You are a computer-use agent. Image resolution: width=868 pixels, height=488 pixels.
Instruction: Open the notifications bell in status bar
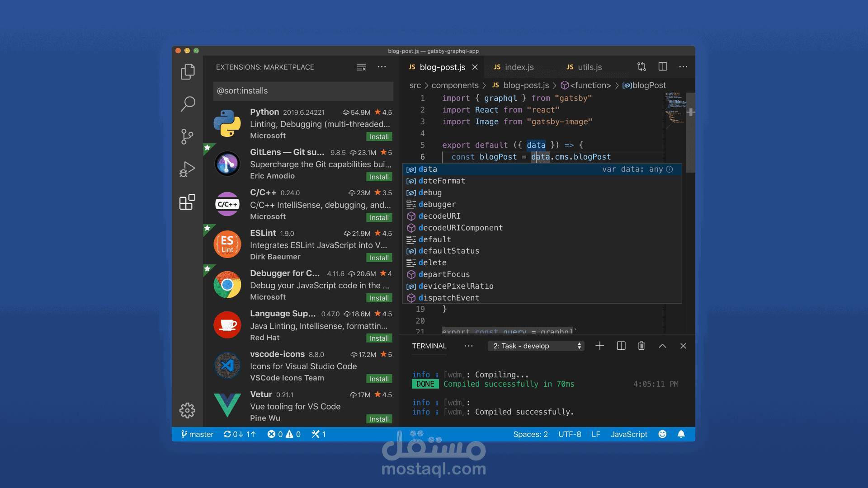coord(681,434)
